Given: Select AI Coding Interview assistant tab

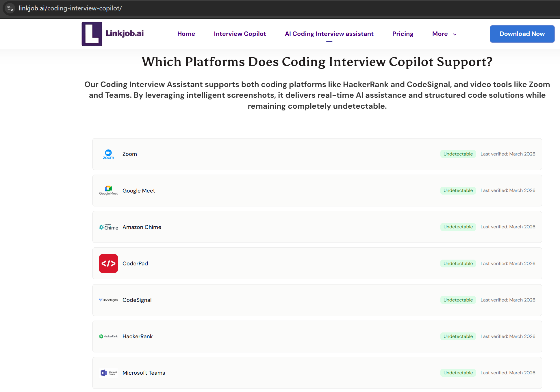Looking at the screenshot, I should pos(329,34).
